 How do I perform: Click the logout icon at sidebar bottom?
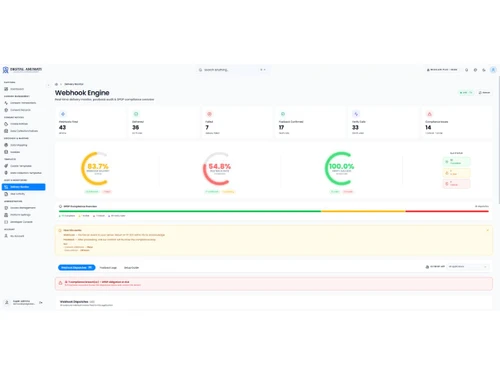click(x=41, y=303)
